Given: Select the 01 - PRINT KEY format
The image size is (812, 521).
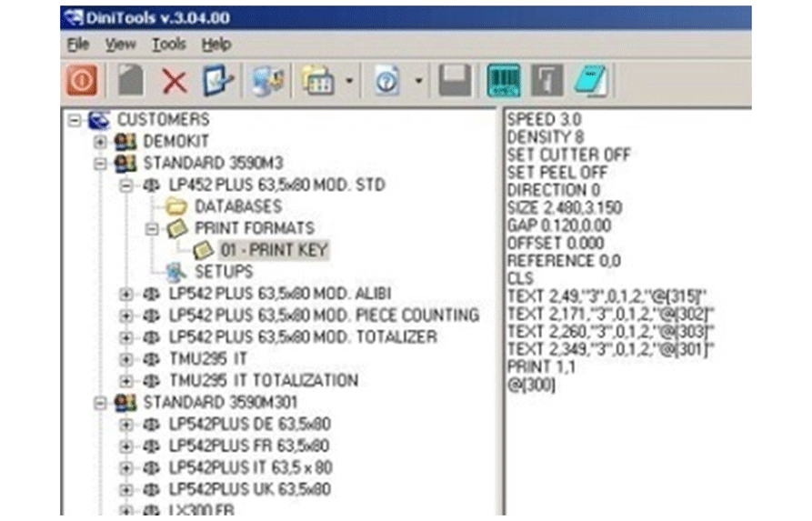Looking at the screenshot, I should [x=274, y=250].
